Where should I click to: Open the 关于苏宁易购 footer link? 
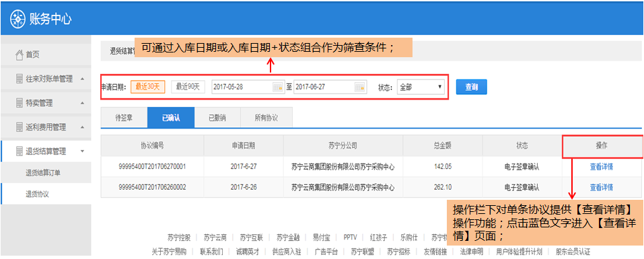[x=169, y=252]
